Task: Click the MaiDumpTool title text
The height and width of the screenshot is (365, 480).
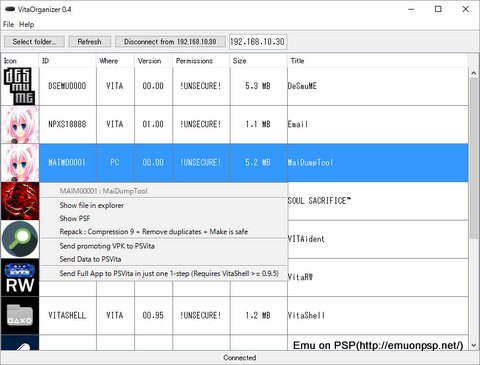Action: (310, 163)
